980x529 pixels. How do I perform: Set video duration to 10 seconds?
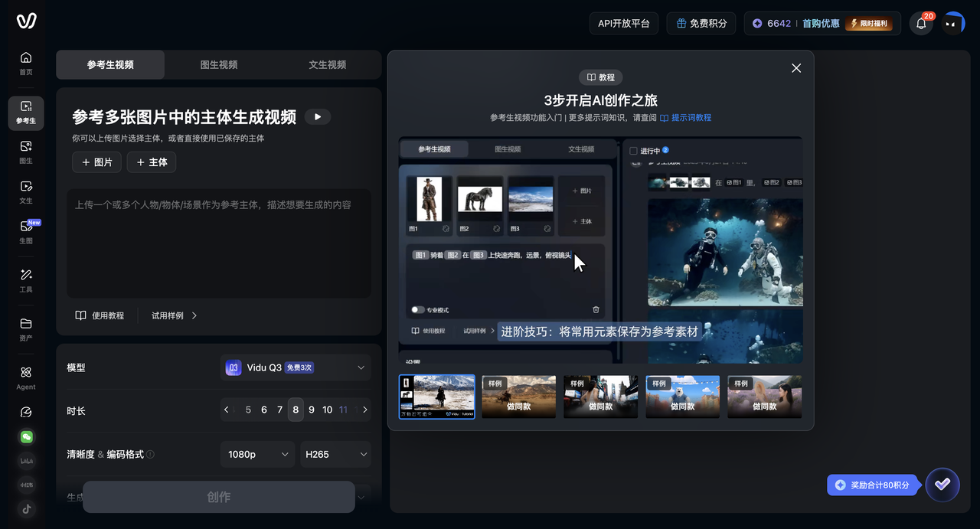327,410
